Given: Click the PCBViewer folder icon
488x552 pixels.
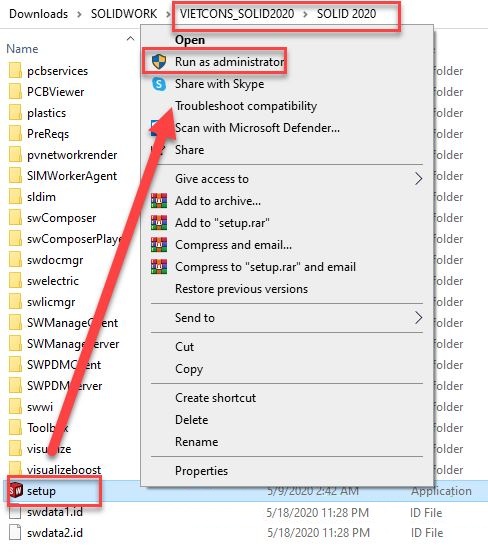Looking at the screenshot, I should click(15, 92).
